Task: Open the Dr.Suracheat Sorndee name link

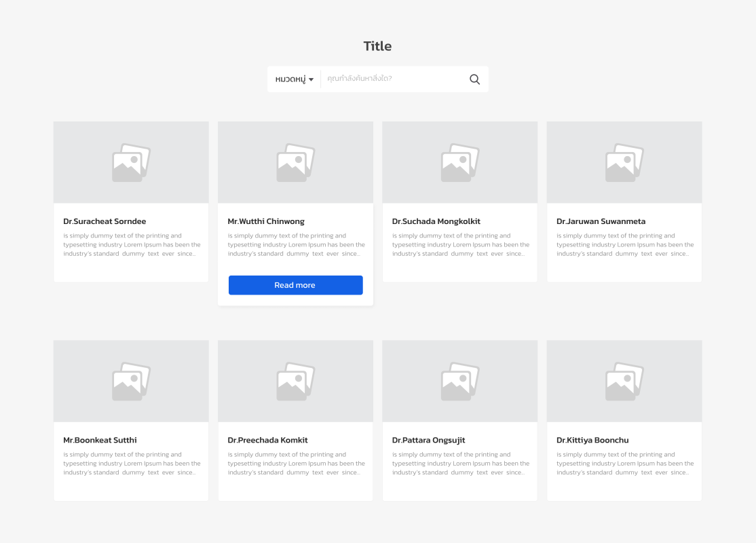Action: pos(105,221)
